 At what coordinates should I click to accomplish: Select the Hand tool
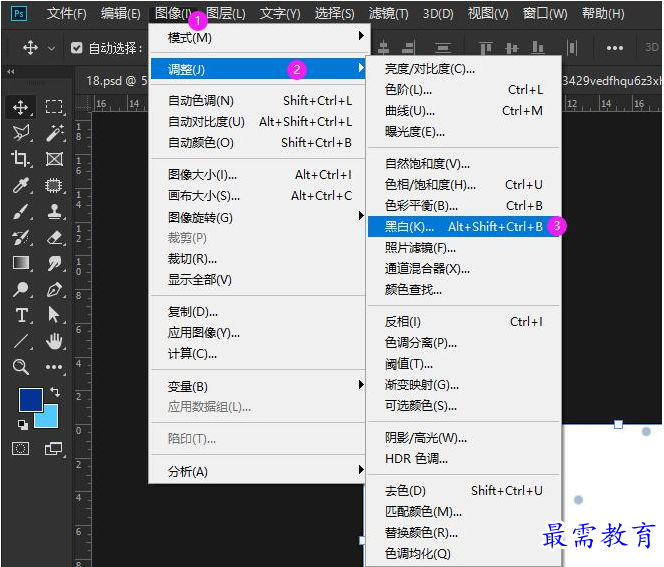point(54,341)
